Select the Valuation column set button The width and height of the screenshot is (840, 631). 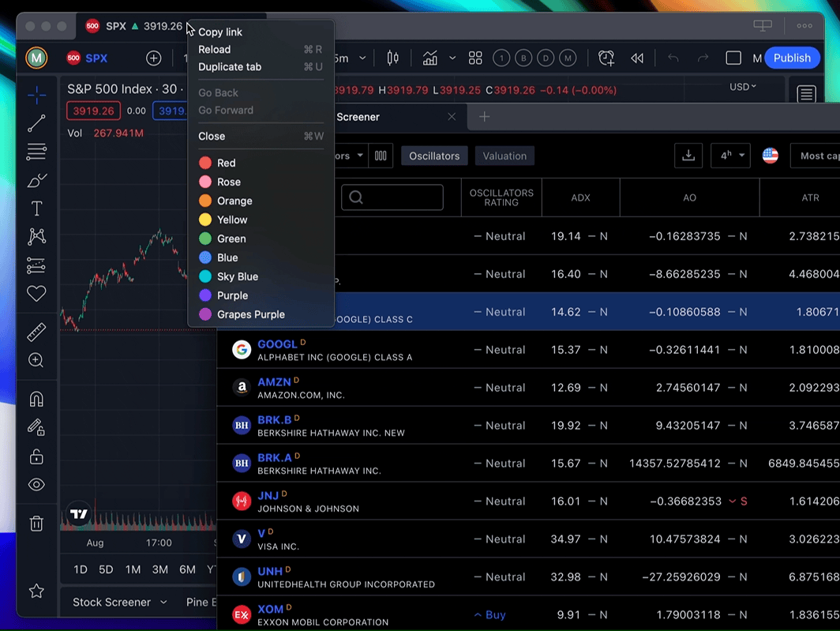(x=504, y=156)
